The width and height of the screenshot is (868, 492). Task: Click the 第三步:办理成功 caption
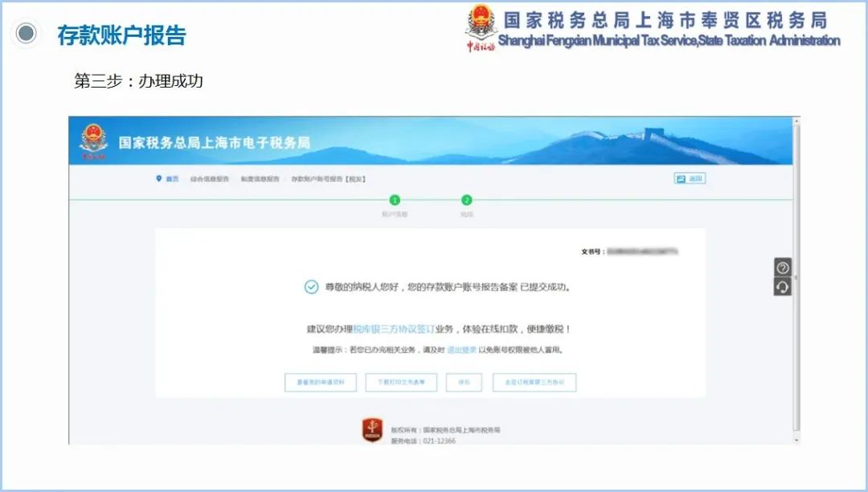138,81
